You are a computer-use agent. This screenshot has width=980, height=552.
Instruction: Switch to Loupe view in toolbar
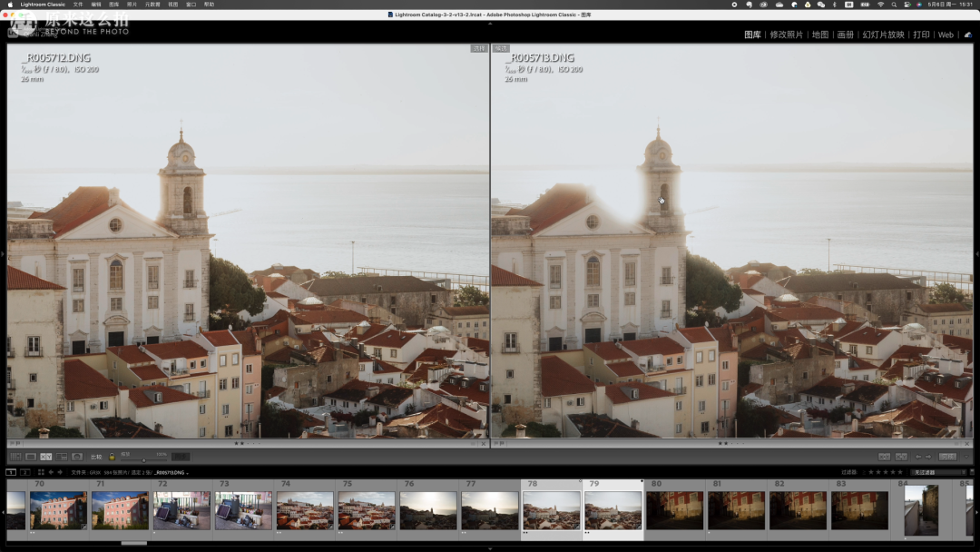click(31, 457)
